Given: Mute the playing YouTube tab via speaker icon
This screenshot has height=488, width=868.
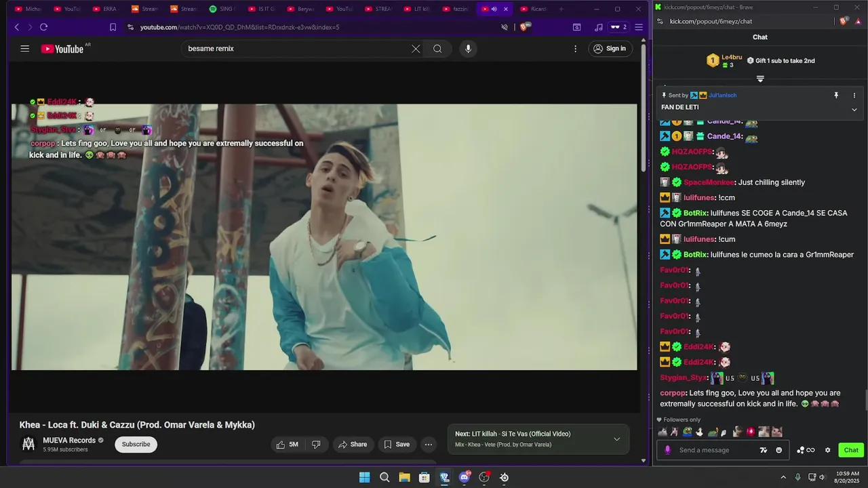Looking at the screenshot, I should pyautogui.click(x=494, y=9).
